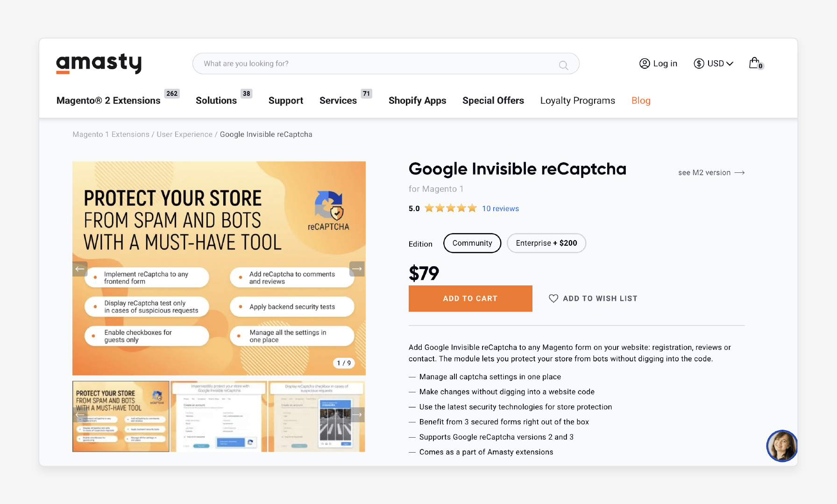Click the Log in user icon
This screenshot has width=837, height=504.
tap(645, 64)
